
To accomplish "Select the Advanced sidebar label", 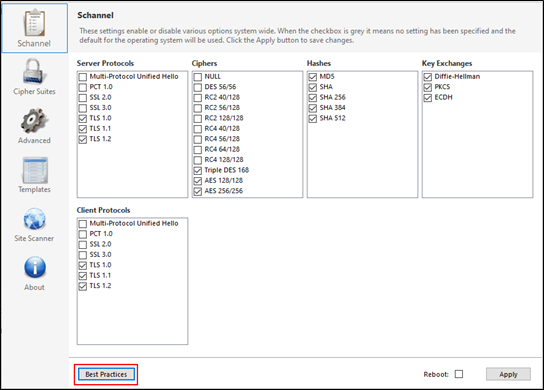I will coord(34,140).
